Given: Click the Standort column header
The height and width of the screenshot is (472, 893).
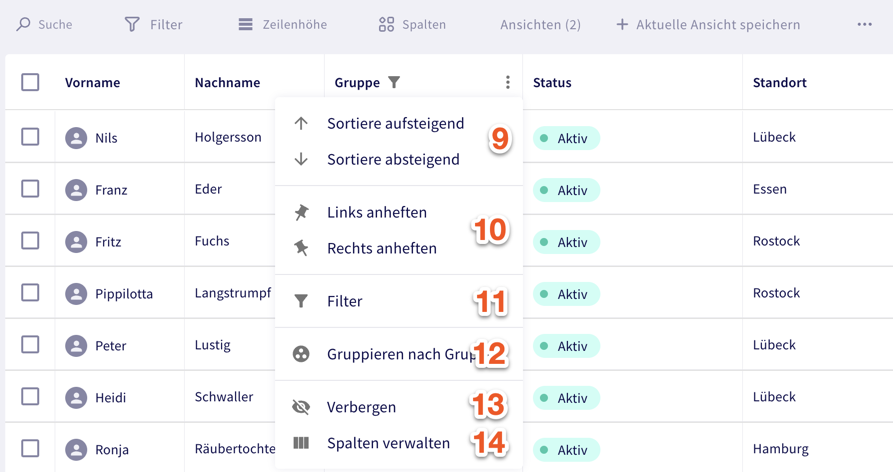Looking at the screenshot, I should tap(780, 82).
